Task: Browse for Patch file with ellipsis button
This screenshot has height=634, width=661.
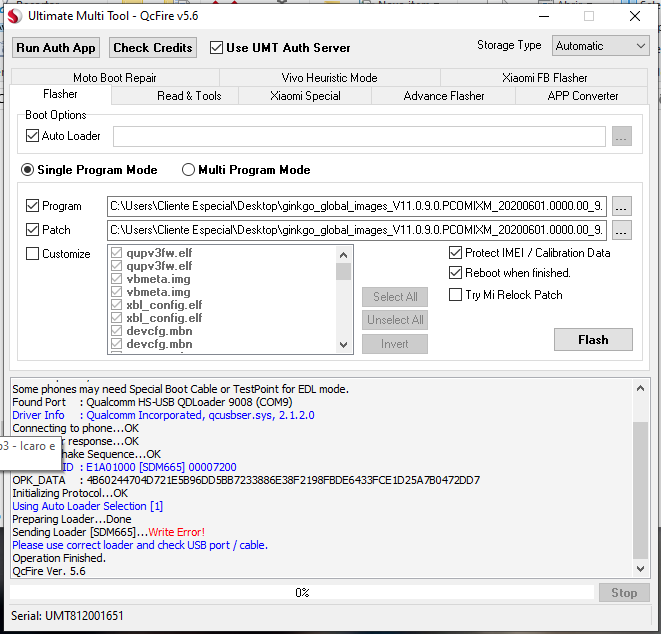Action: pos(621,230)
